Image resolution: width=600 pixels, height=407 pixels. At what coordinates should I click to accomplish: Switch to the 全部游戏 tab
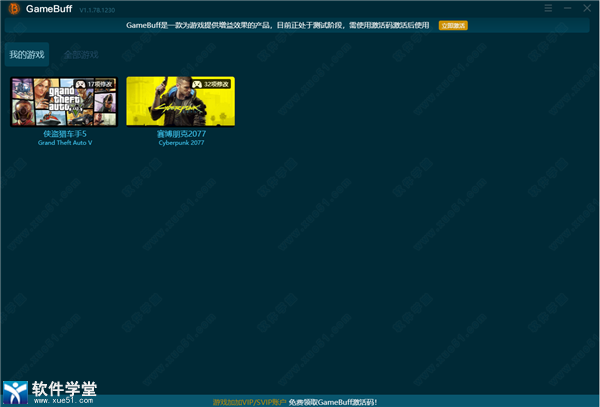tap(81, 54)
